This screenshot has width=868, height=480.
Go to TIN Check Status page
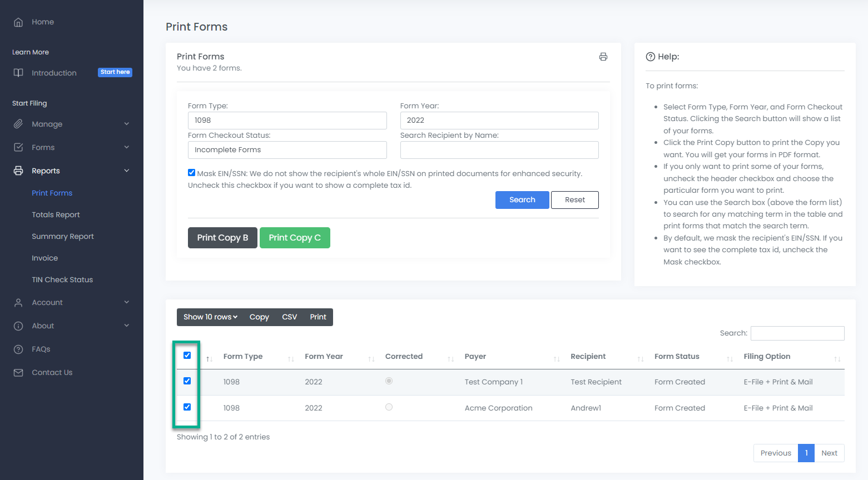pos(62,280)
